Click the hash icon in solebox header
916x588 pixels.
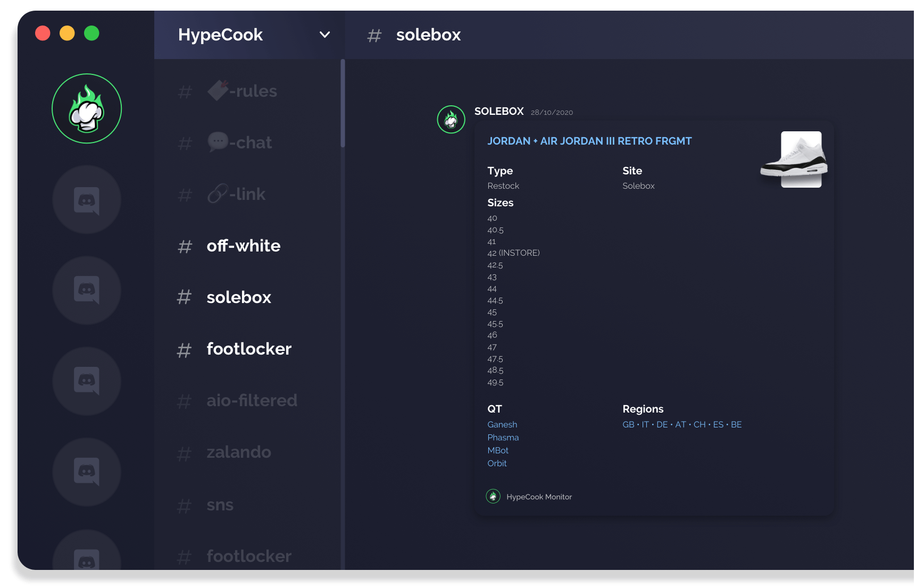pyautogui.click(x=374, y=36)
